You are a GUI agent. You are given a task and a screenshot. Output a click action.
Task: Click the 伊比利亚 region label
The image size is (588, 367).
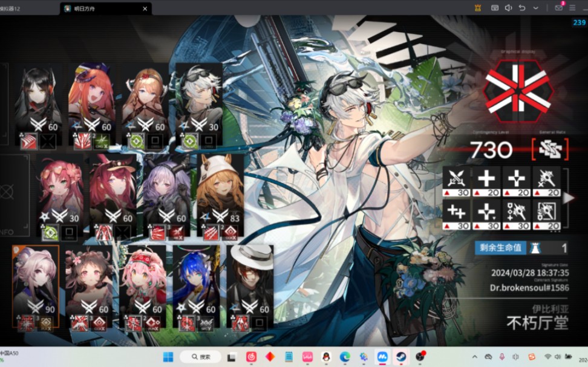click(550, 309)
